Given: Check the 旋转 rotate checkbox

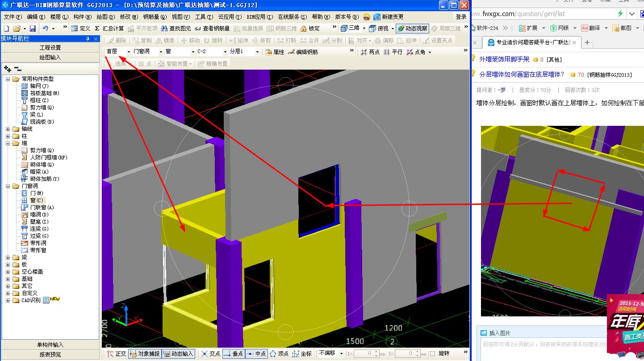Looking at the screenshot, I should [x=432, y=353].
